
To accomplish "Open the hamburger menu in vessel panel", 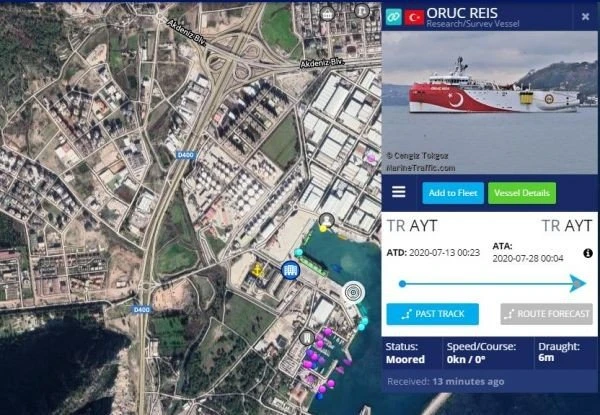I will 399,192.
